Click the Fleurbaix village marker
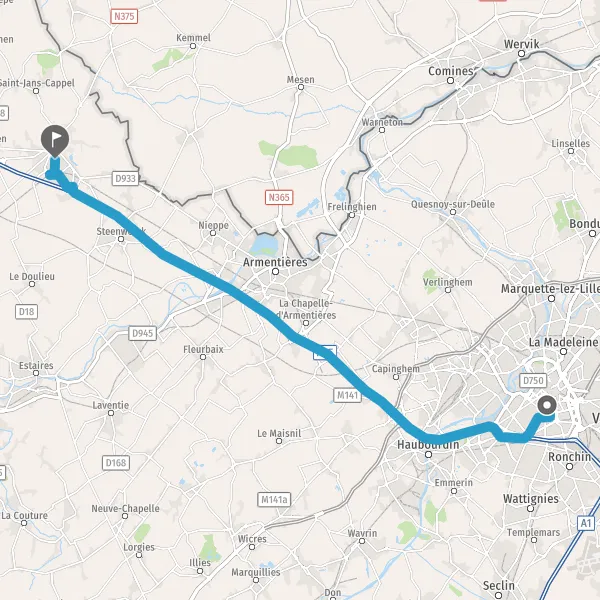600x600 pixels. tap(203, 357)
